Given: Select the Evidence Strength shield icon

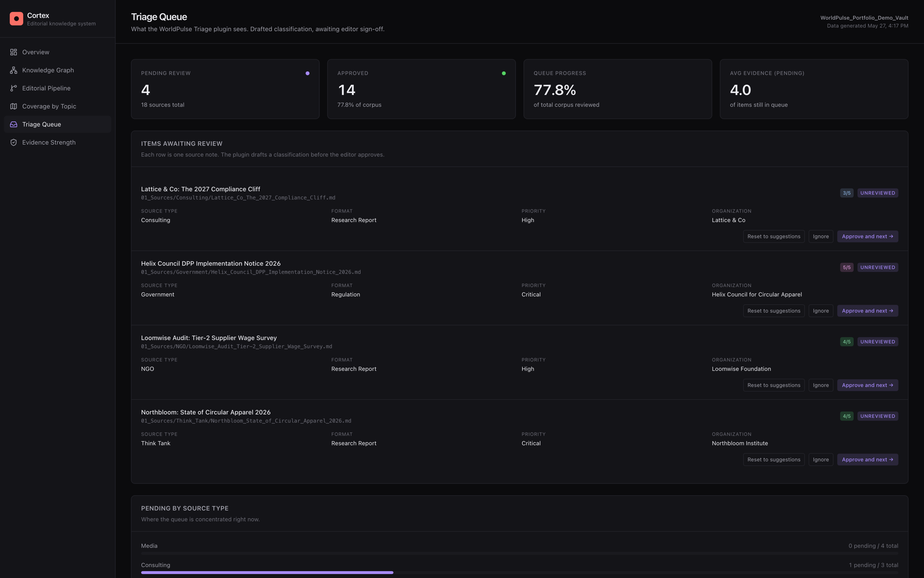Looking at the screenshot, I should click(x=13, y=143).
